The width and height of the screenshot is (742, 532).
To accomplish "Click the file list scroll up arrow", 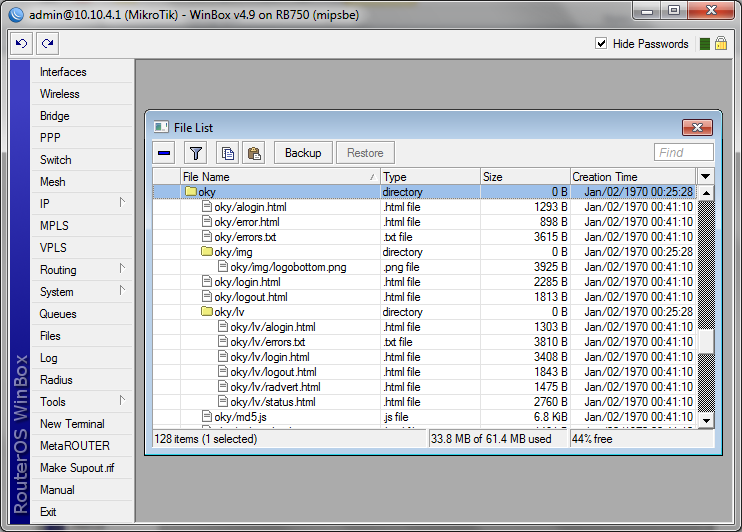I will 706,193.
